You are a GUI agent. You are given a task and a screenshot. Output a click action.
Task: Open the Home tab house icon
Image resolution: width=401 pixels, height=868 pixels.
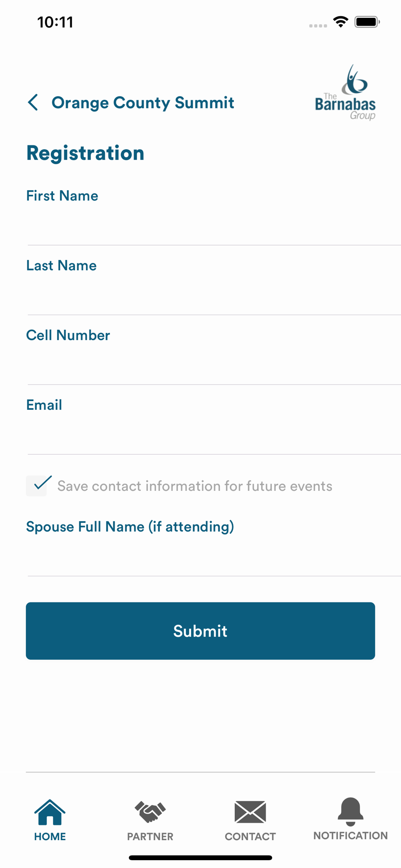click(50, 812)
